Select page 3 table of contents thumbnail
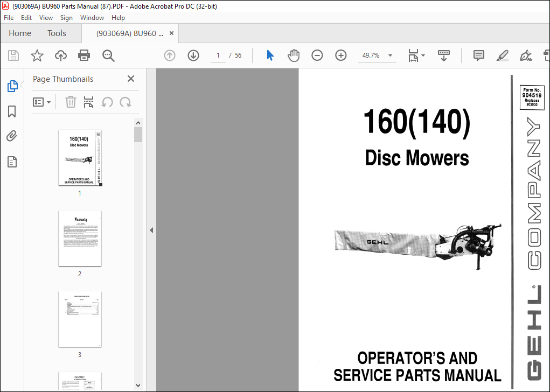The height and width of the screenshot is (392, 550). coord(80,319)
